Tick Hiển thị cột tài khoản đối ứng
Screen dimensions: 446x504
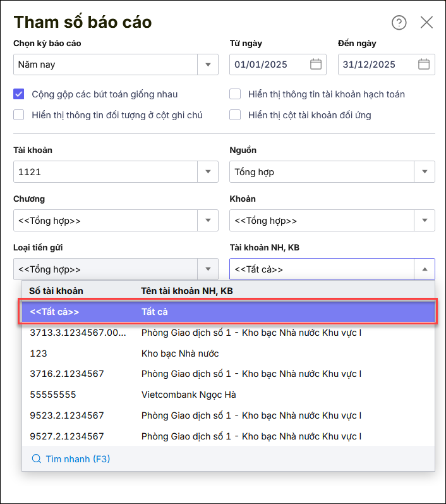click(x=235, y=115)
